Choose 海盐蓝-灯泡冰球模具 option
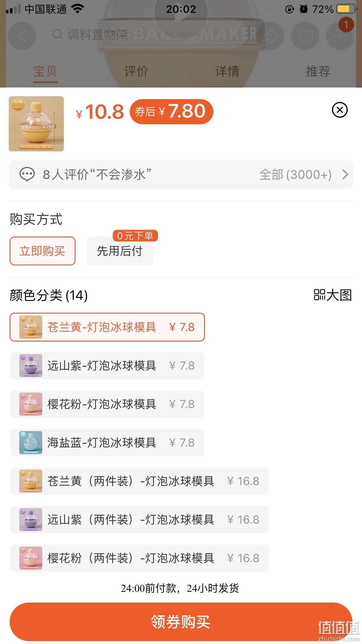 pyautogui.click(x=107, y=442)
